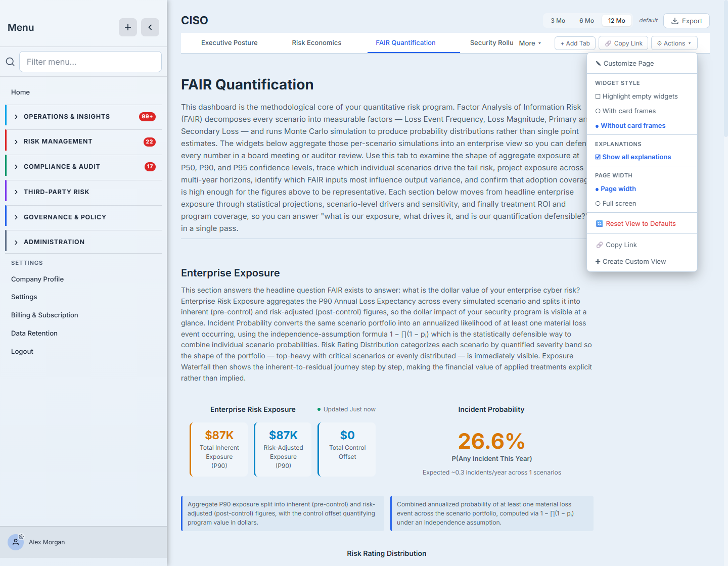The width and height of the screenshot is (728, 566).
Task: Click the toolbar Copy Link button
Action: 624,43
